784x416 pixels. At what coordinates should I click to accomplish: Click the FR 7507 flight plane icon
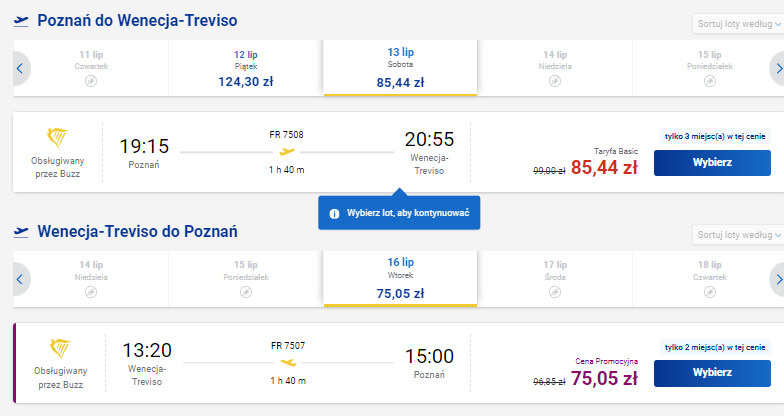[288, 362]
